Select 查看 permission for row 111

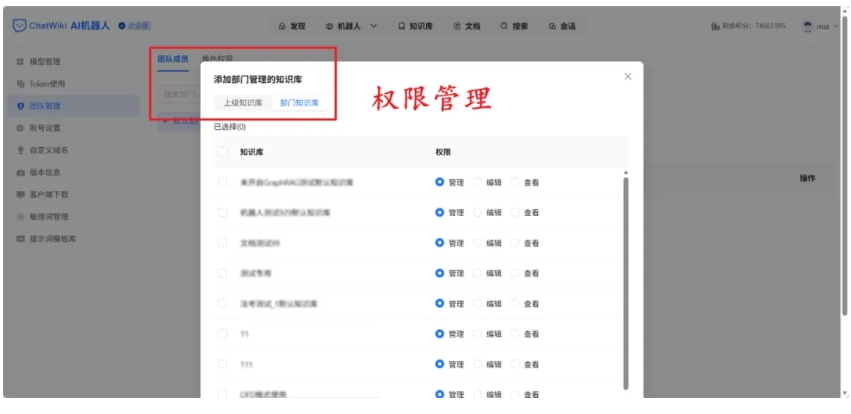[515, 365]
